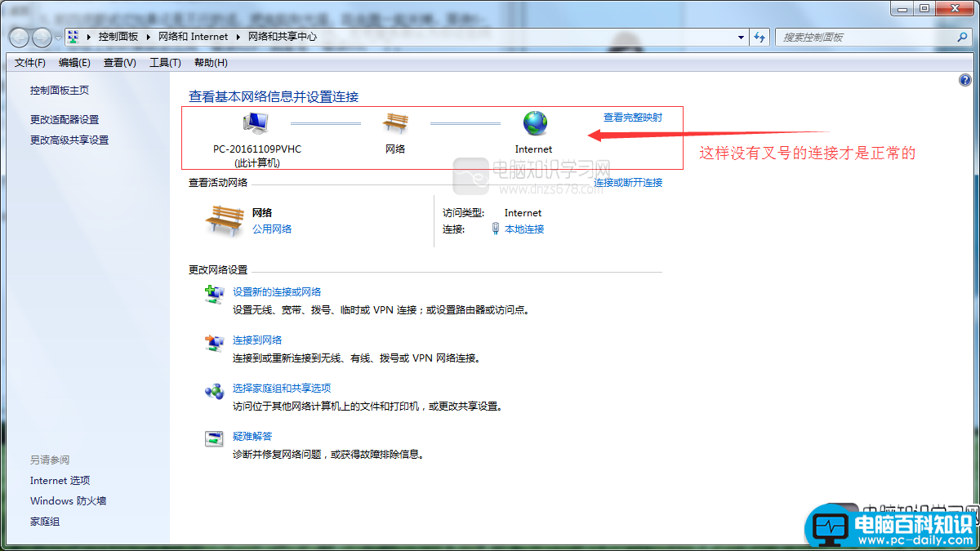Open Internet 选项 in sidebar
The height and width of the screenshot is (551, 980).
(60, 480)
